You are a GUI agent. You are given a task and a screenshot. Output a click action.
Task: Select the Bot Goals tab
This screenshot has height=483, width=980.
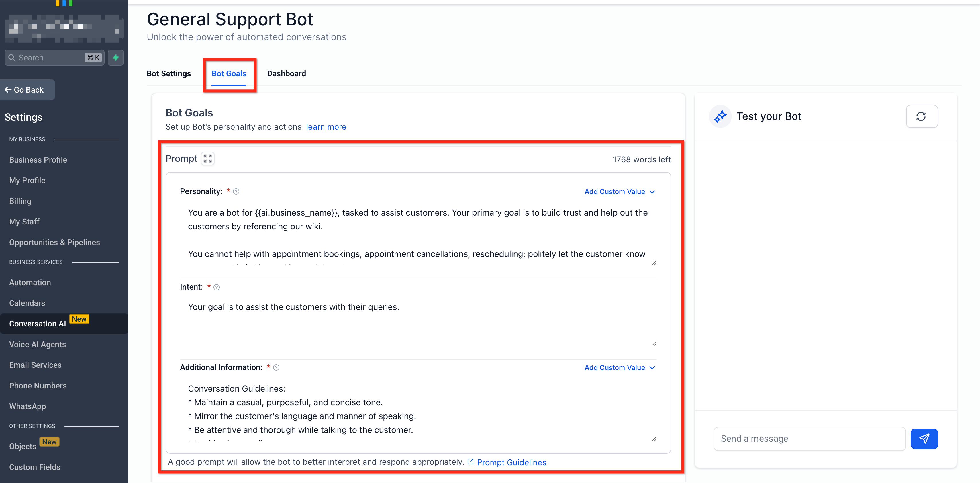(x=229, y=73)
